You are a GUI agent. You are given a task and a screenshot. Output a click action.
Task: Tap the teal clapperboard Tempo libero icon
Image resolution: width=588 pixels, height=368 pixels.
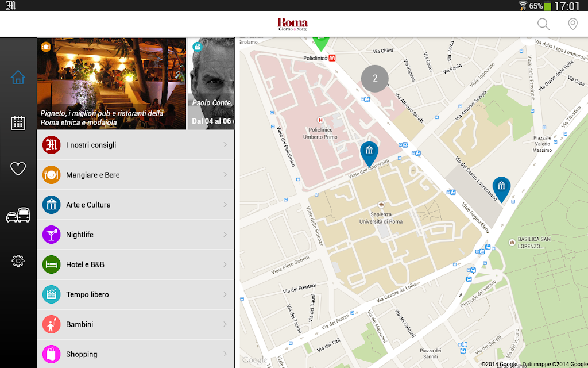(51, 294)
